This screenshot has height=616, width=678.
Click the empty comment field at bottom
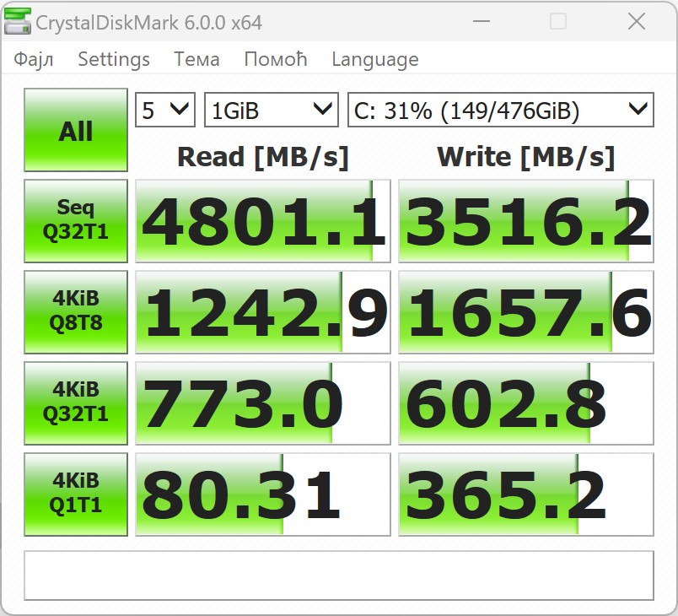tap(338, 575)
